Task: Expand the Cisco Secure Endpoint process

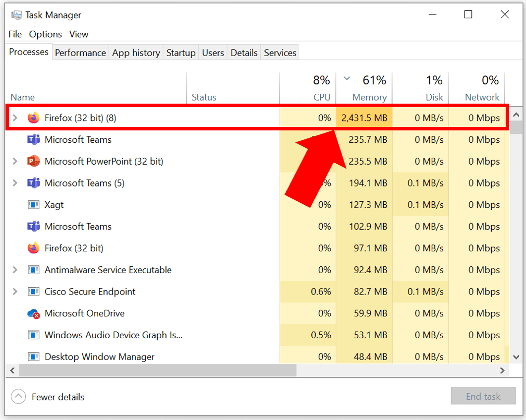Action: point(15,292)
